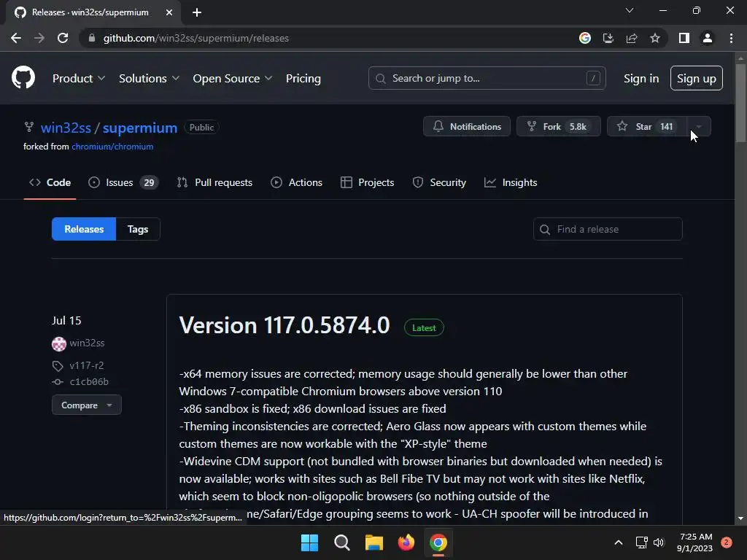The height and width of the screenshot is (560, 747).
Task: Focus the Search or jump to field
Action: [x=487, y=78]
